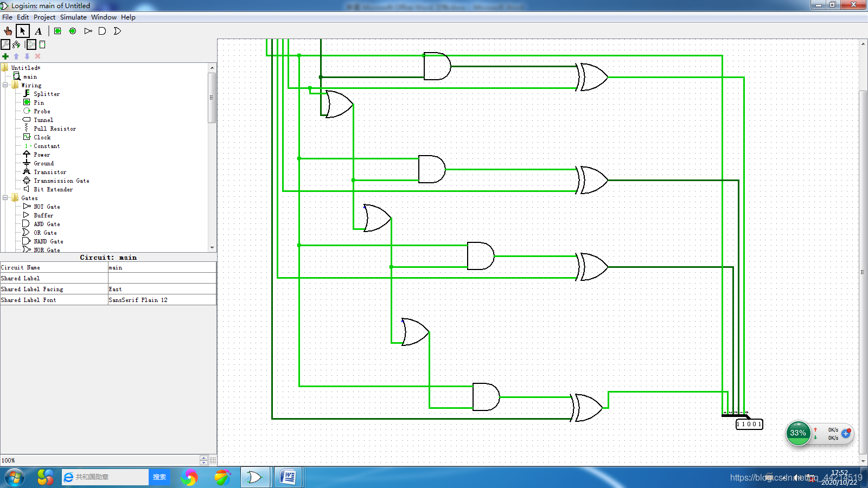Select Buffer in the Gates library
The image size is (868, 488).
[x=43, y=215]
